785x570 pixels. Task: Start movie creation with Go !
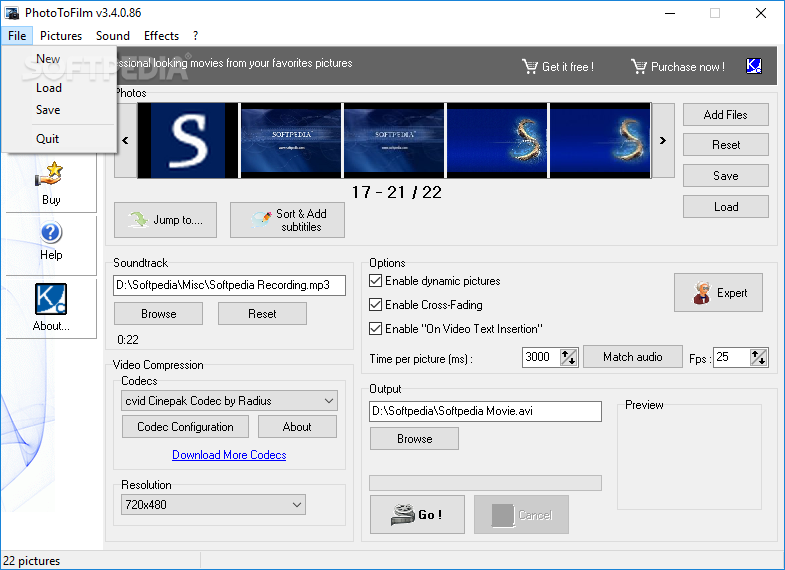click(417, 514)
